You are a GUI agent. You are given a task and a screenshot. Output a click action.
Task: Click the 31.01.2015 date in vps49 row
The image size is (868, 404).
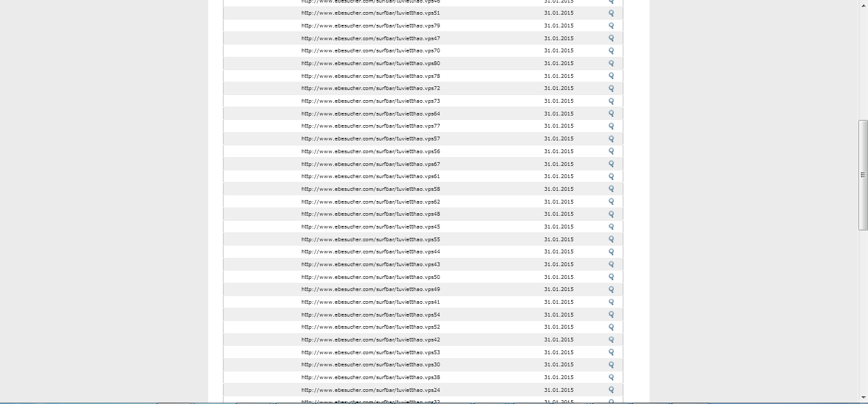559,289
